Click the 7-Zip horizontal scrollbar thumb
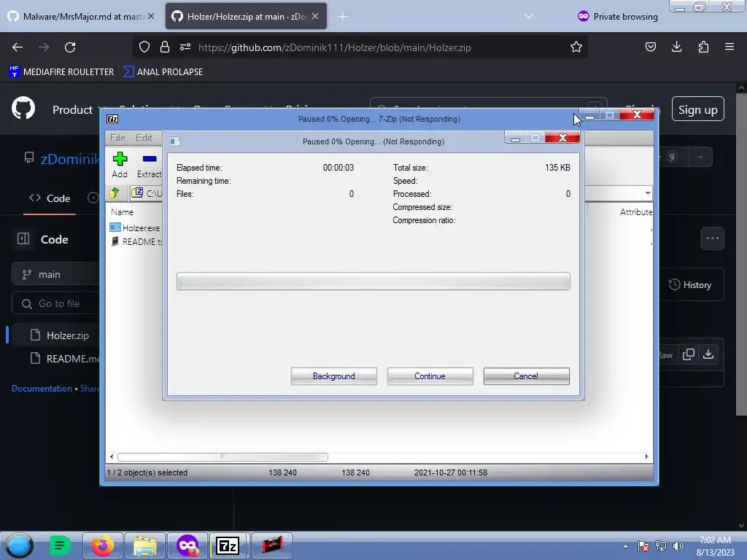 [222, 457]
